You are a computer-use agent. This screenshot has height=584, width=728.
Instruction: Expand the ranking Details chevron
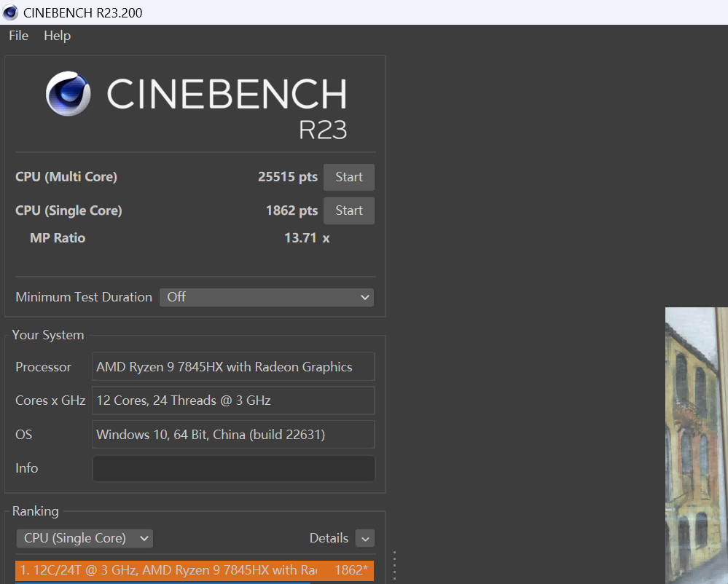coord(365,539)
